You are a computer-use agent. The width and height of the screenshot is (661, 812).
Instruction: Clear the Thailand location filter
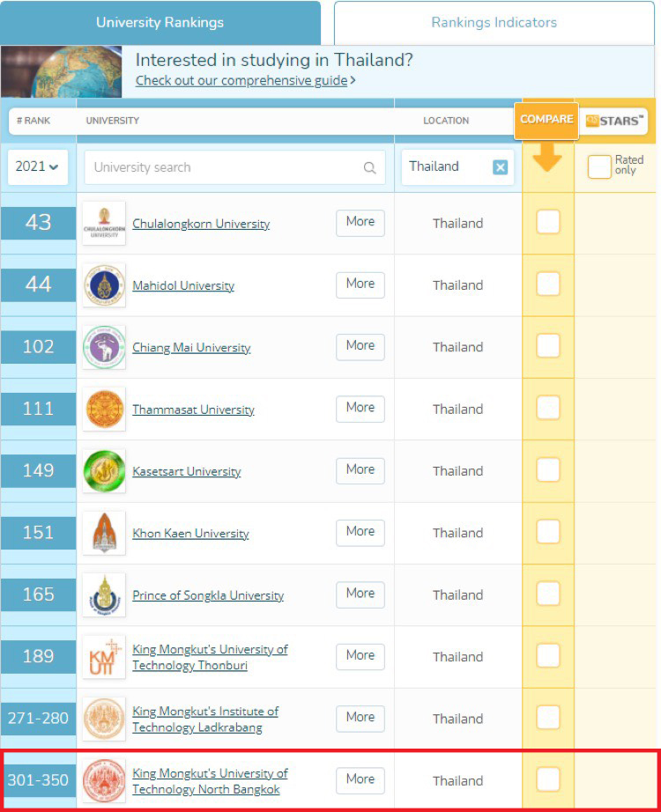500,167
